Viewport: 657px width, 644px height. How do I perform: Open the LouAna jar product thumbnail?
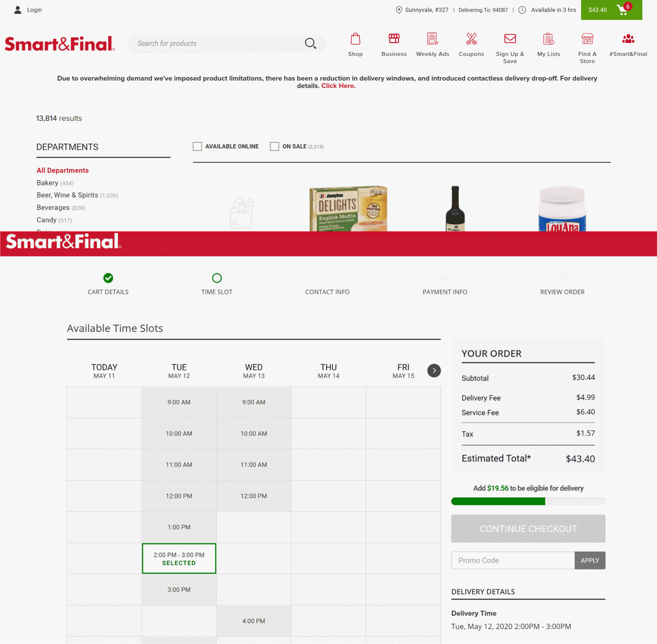pos(562,209)
